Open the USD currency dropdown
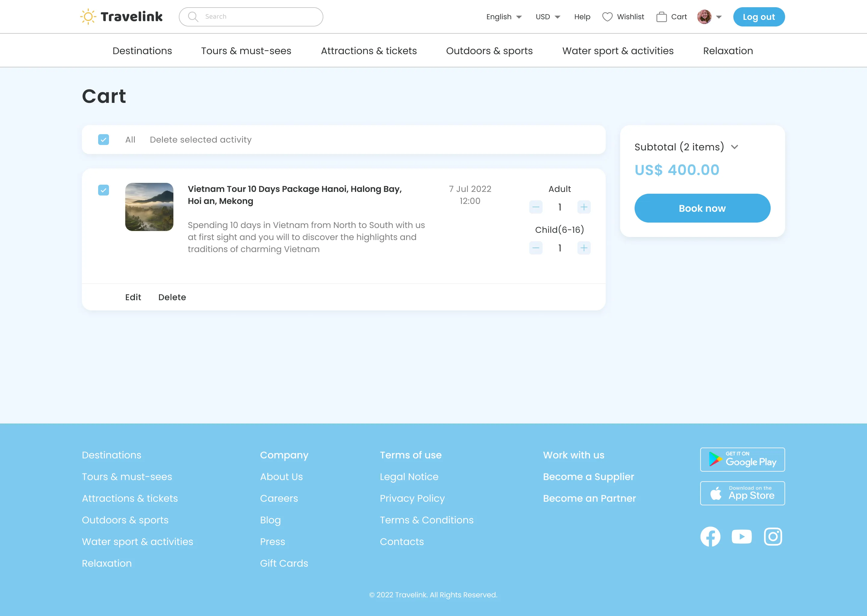This screenshot has height=616, width=867. point(547,17)
